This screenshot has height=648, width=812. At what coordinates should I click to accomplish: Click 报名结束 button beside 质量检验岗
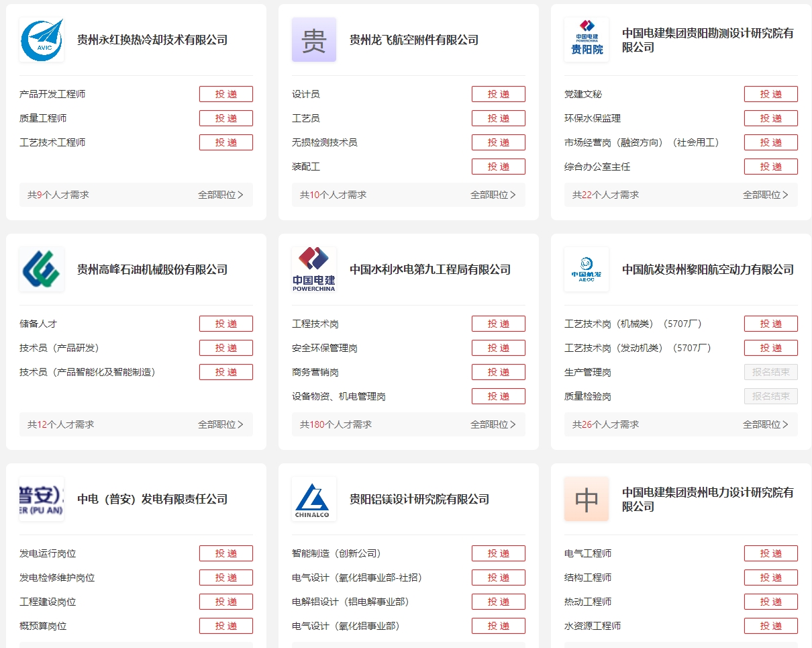[771, 396]
